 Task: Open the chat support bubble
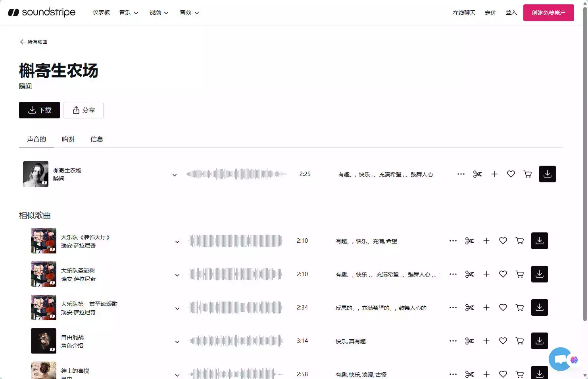click(560, 359)
